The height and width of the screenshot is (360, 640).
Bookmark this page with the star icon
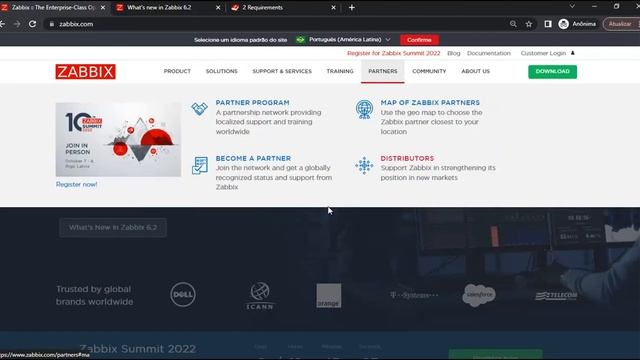point(529,24)
